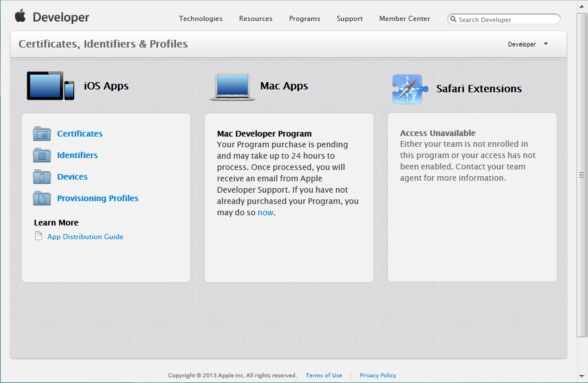
Task: Click the 'Mac Apps' heading
Action: pyautogui.click(x=284, y=86)
